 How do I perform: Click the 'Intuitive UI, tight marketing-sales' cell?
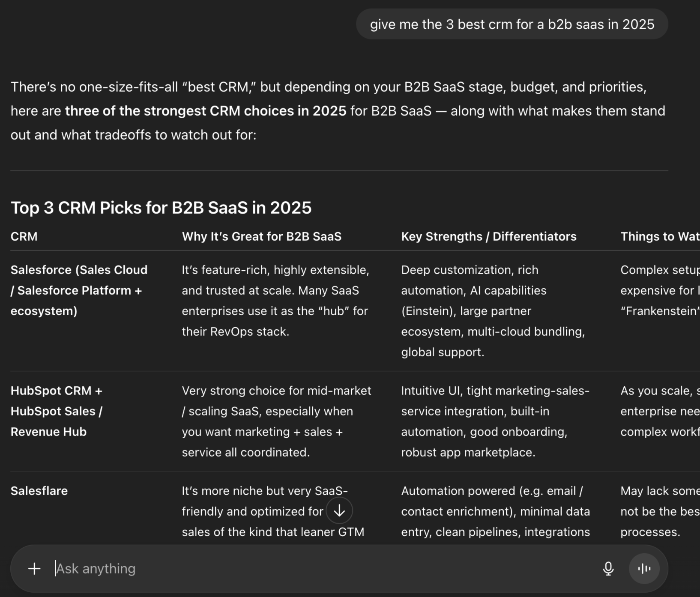pos(495,421)
